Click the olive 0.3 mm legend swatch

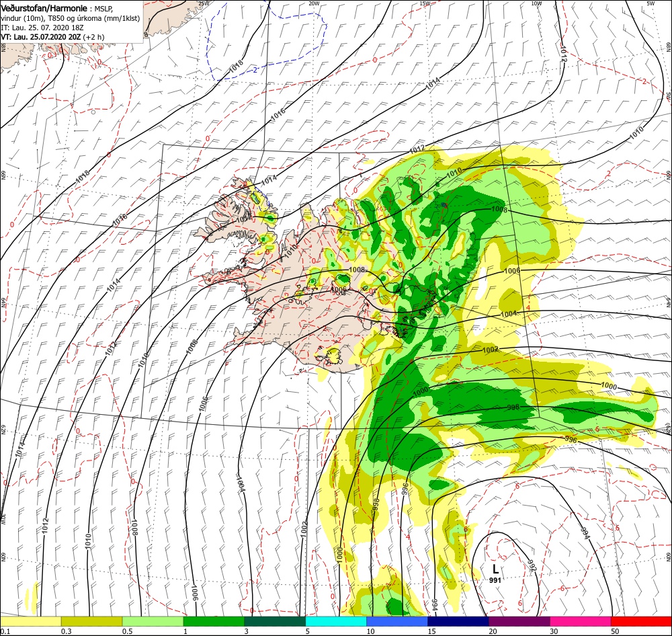click(x=91, y=621)
